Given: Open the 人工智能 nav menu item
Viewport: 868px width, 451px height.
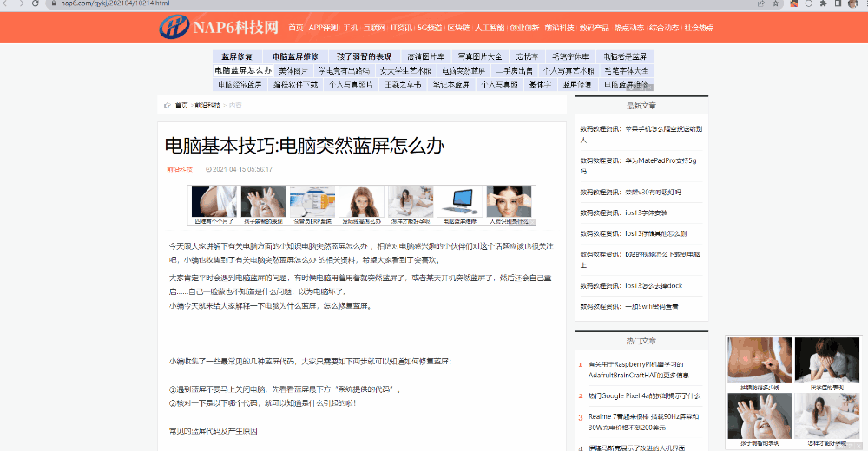Looking at the screenshot, I should coord(490,28).
